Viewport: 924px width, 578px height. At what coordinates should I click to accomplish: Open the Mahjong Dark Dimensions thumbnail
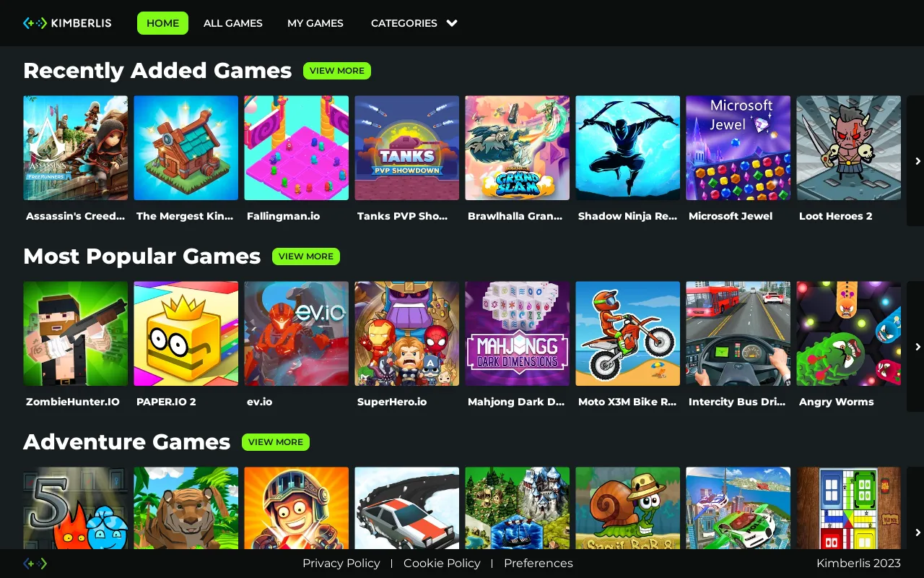coord(517,334)
